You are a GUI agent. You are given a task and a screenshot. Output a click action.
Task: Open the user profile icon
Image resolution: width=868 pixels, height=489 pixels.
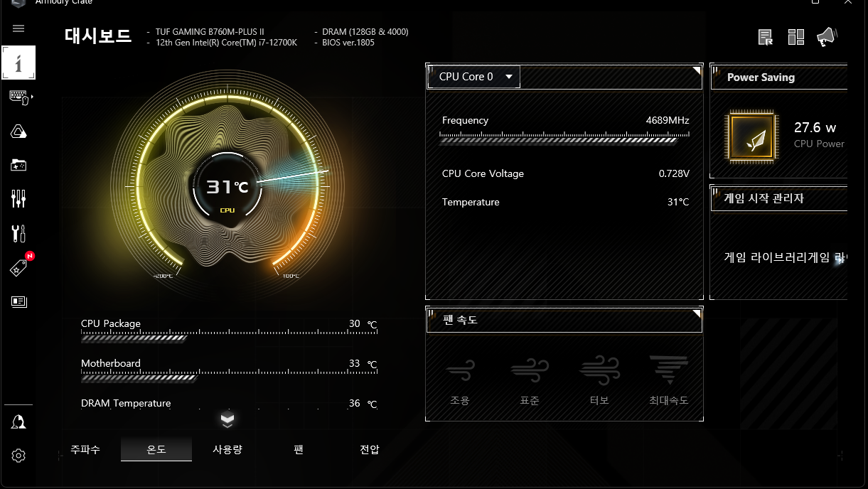(x=19, y=421)
